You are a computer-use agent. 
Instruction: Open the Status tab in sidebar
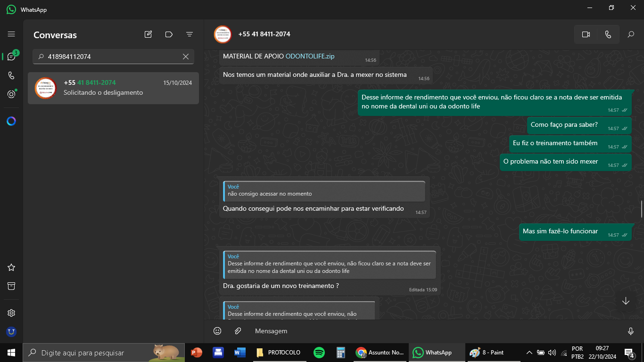point(11,94)
